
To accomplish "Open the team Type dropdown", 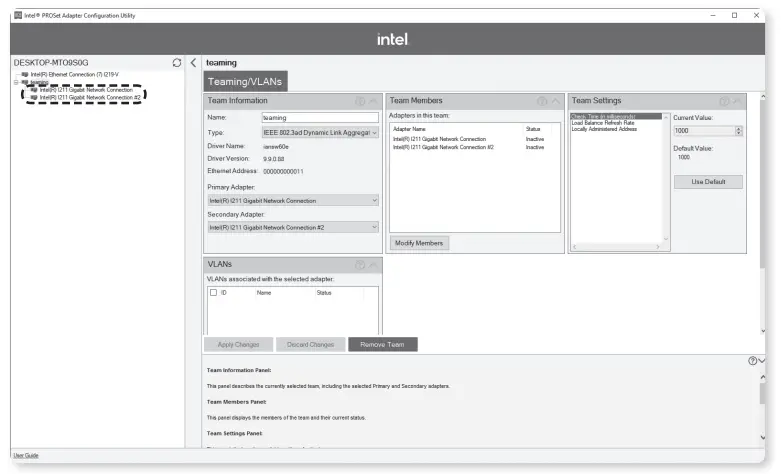I will point(320,132).
